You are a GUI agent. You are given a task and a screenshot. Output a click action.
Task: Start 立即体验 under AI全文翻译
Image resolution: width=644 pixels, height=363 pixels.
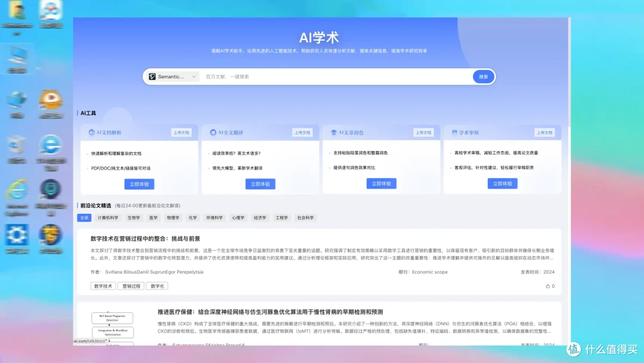click(x=261, y=184)
